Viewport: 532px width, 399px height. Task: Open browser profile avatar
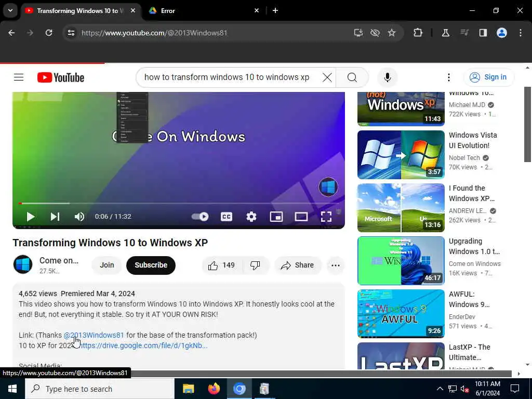point(502,33)
